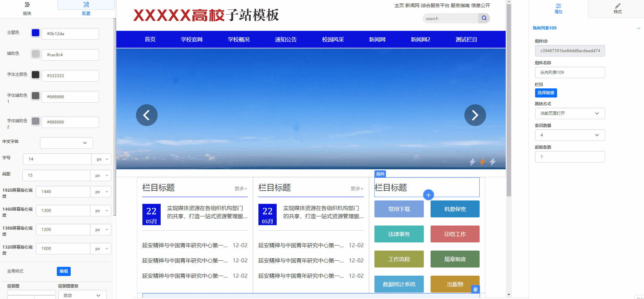Click the search magnifier icon

pos(484,18)
